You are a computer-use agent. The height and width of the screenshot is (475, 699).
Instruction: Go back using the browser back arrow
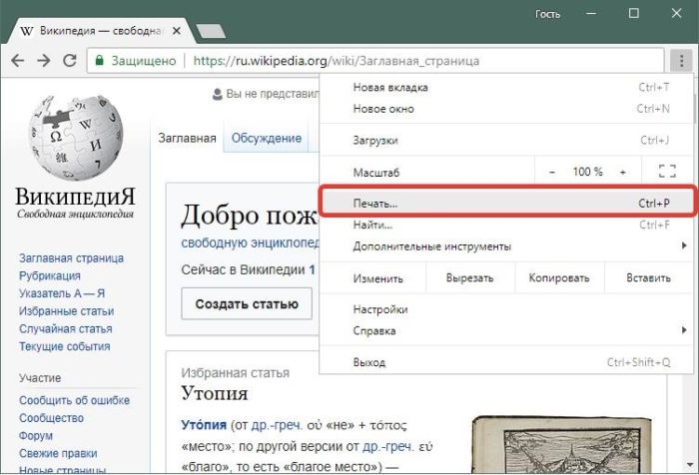pyautogui.click(x=17, y=60)
